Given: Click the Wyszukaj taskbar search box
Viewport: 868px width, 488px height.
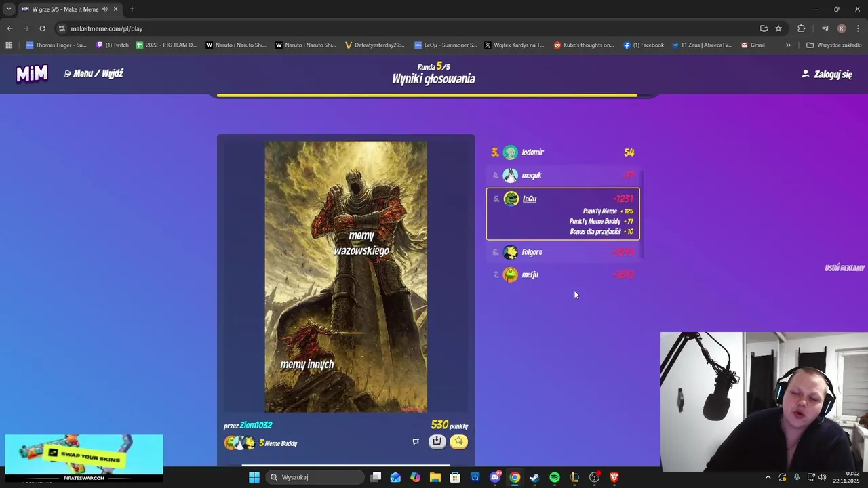Looking at the screenshot, I should 316,477.
